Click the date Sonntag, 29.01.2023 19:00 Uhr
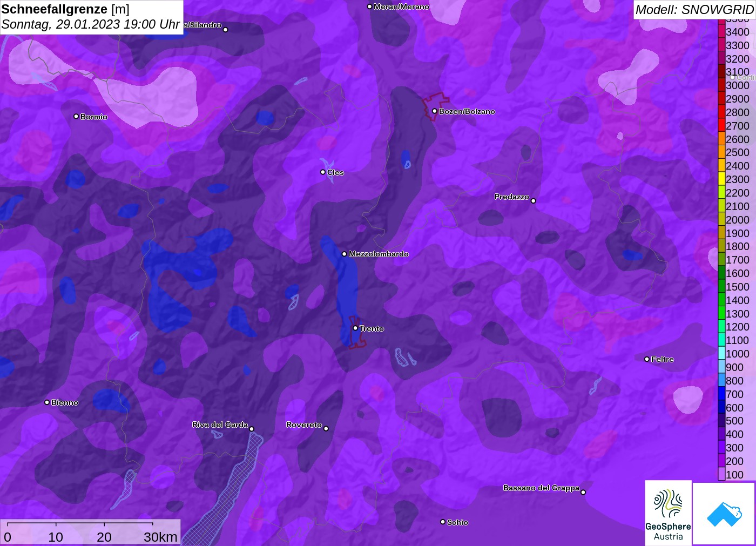The height and width of the screenshot is (546, 756). 90,24
